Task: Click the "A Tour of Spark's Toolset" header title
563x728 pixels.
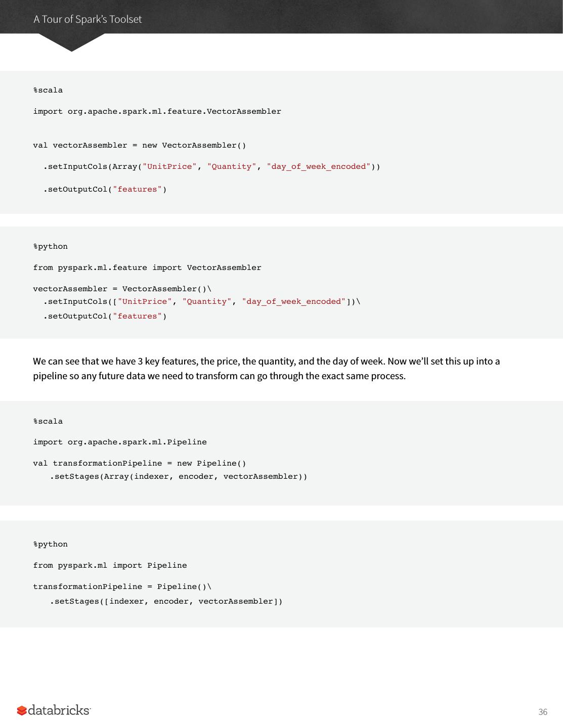Action: pyautogui.click(x=88, y=19)
